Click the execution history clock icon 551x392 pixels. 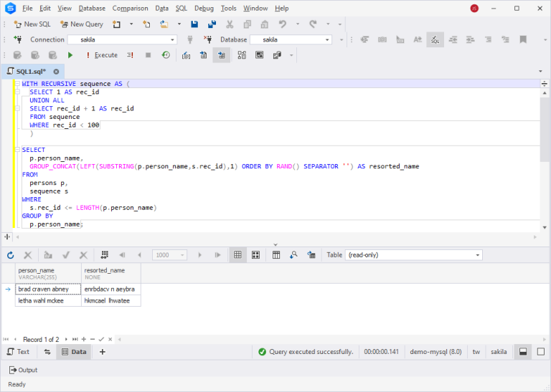click(x=166, y=55)
